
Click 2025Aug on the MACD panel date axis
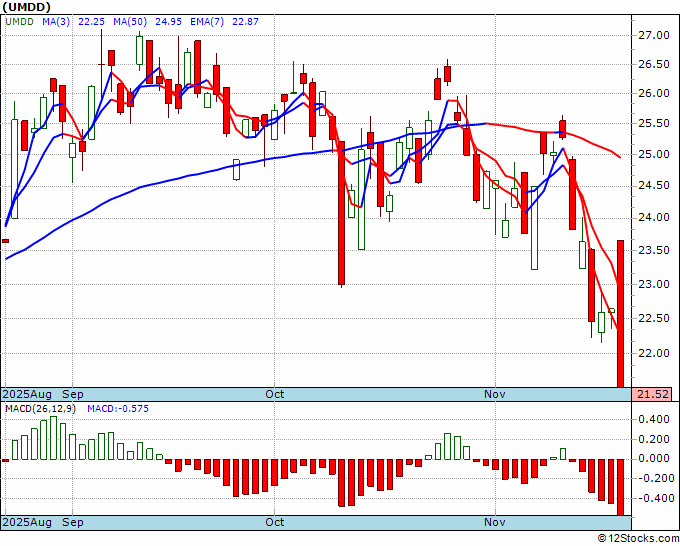pos(27,522)
